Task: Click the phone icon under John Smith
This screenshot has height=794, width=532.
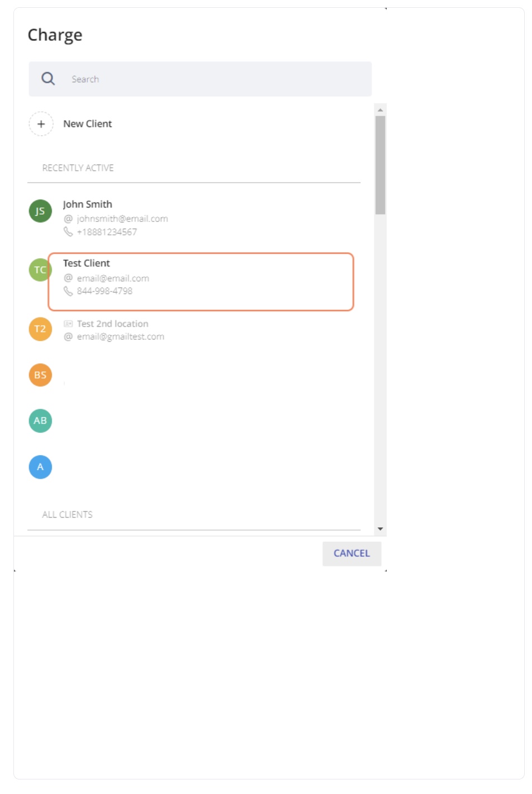Action: (x=68, y=231)
